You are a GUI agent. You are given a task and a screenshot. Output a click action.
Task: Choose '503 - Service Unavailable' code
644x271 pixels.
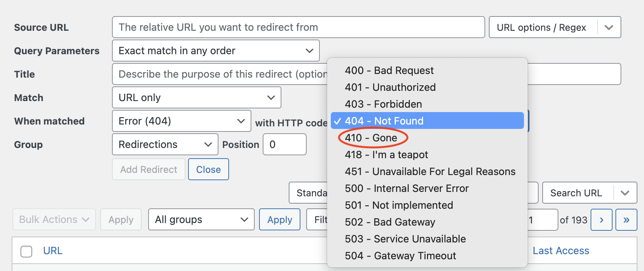(x=405, y=239)
